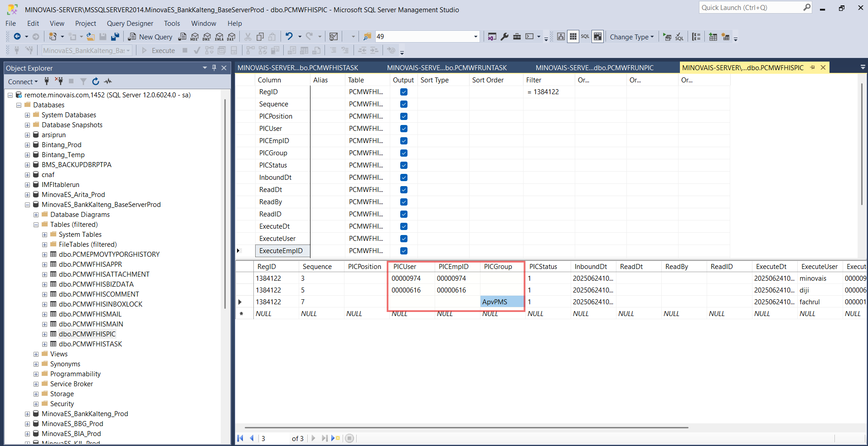Open the Connect dropdown in Object Explorer

coord(23,82)
